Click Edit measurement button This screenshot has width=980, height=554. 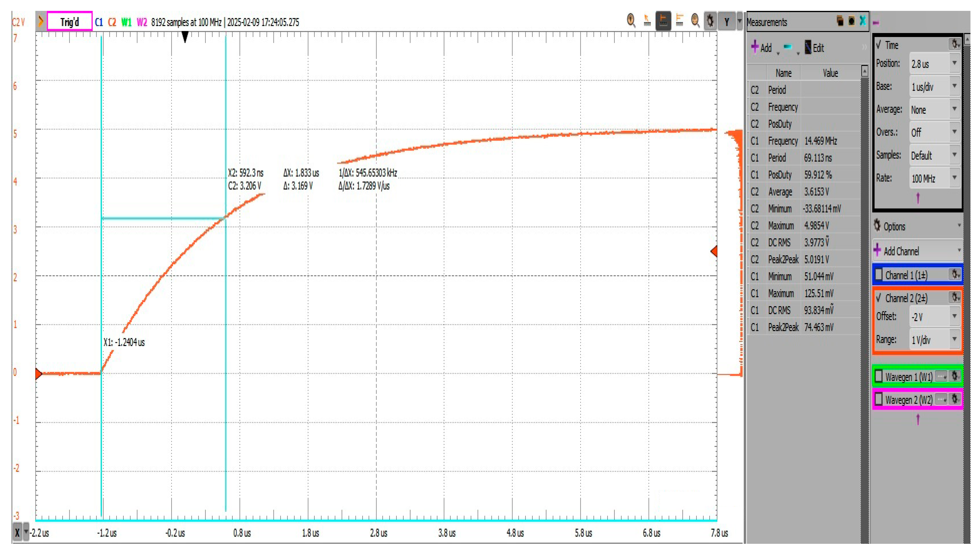(x=814, y=48)
